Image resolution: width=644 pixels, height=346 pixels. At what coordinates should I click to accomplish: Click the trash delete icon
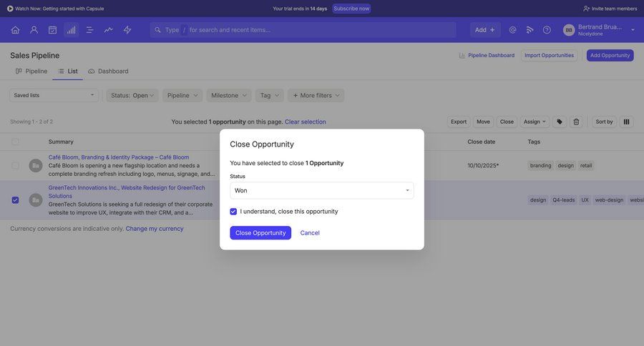tap(576, 122)
